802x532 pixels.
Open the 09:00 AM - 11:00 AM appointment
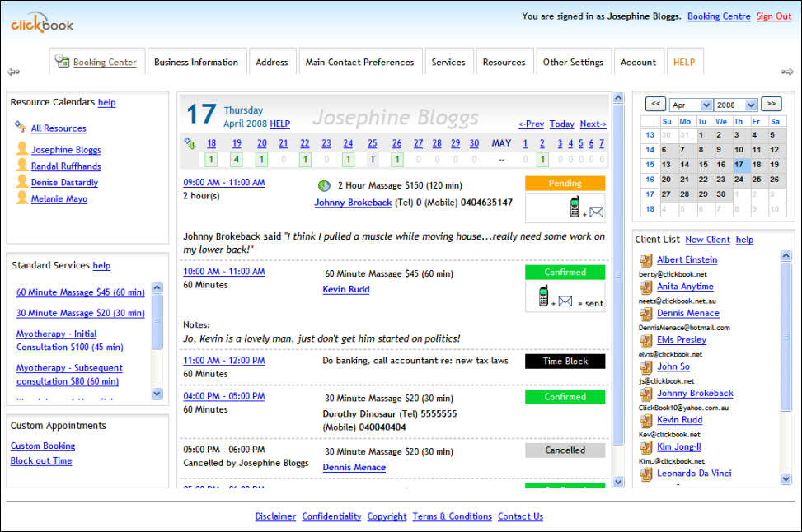coord(224,183)
